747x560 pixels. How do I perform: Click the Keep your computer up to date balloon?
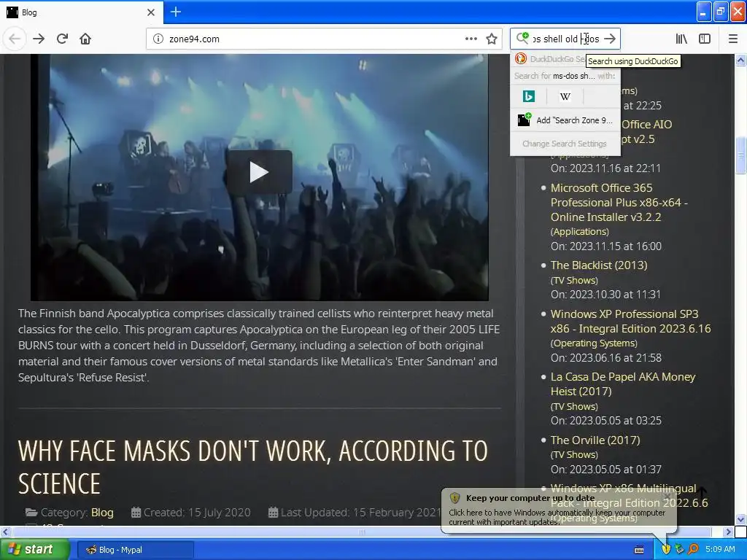pos(558,510)
